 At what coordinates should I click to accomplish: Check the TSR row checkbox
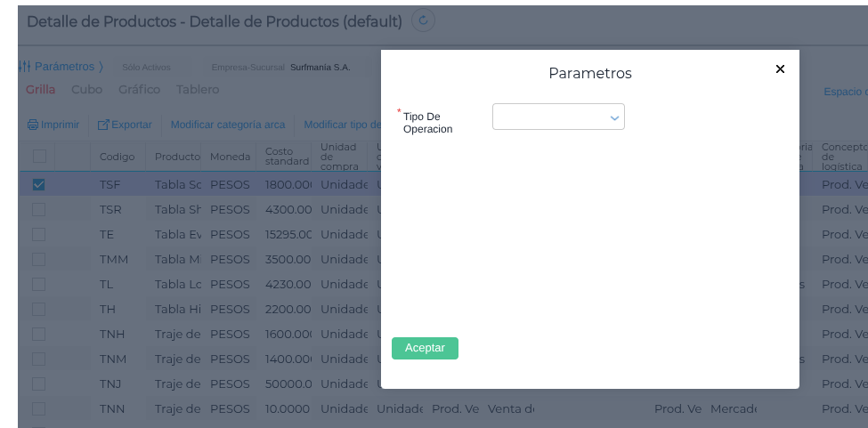[39, 210]
